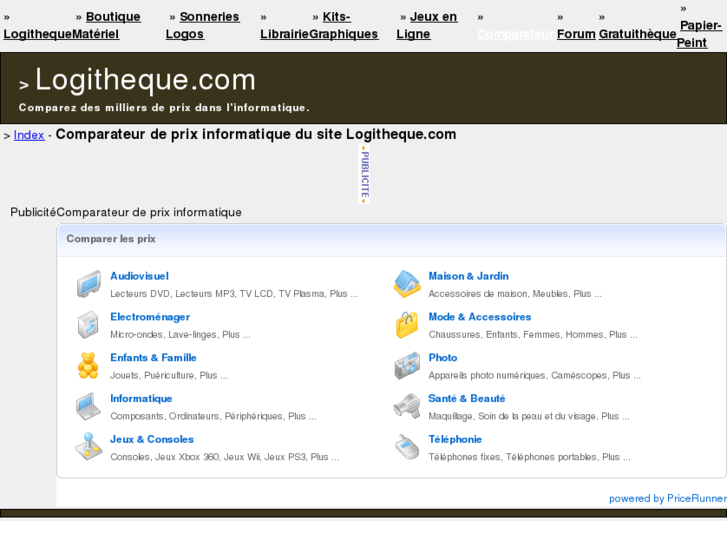Click the hair dryer Santé & Beauté icon

pos(407,406)
